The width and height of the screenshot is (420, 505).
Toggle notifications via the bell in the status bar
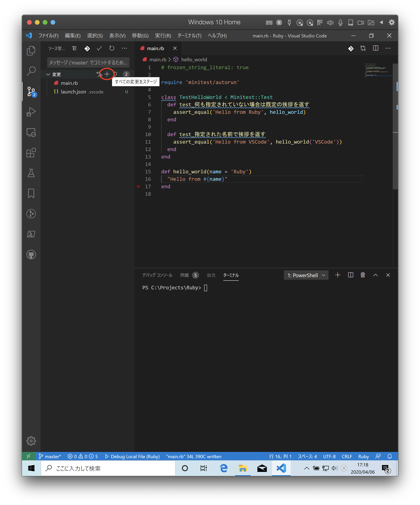pyautogui.click(x=389, y=456)
